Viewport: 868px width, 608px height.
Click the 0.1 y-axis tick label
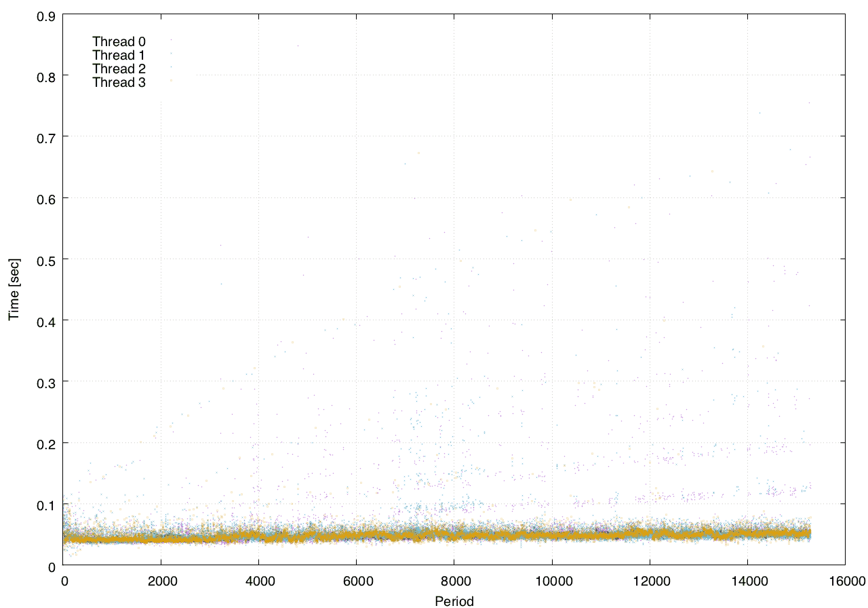(x=47, y=504)
